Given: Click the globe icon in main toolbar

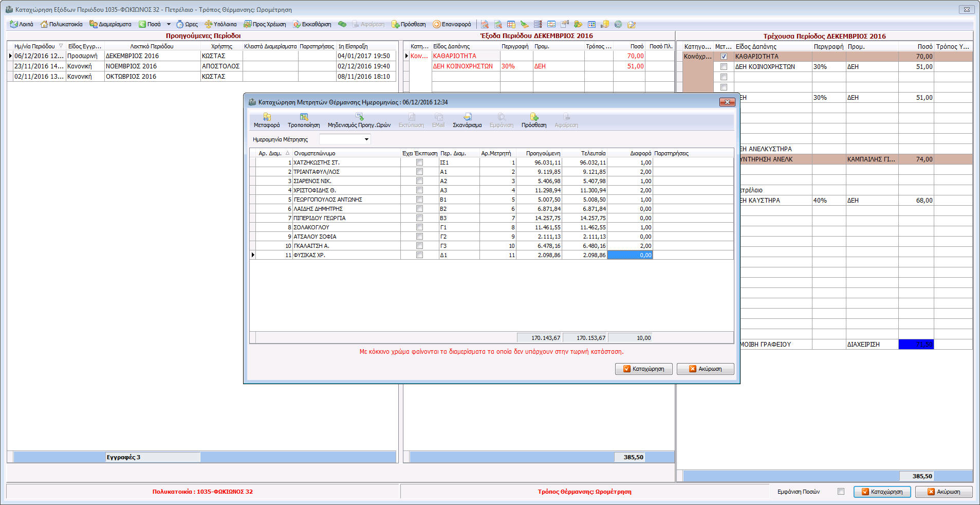Looking at the screenshot, I should coord(618,24).
